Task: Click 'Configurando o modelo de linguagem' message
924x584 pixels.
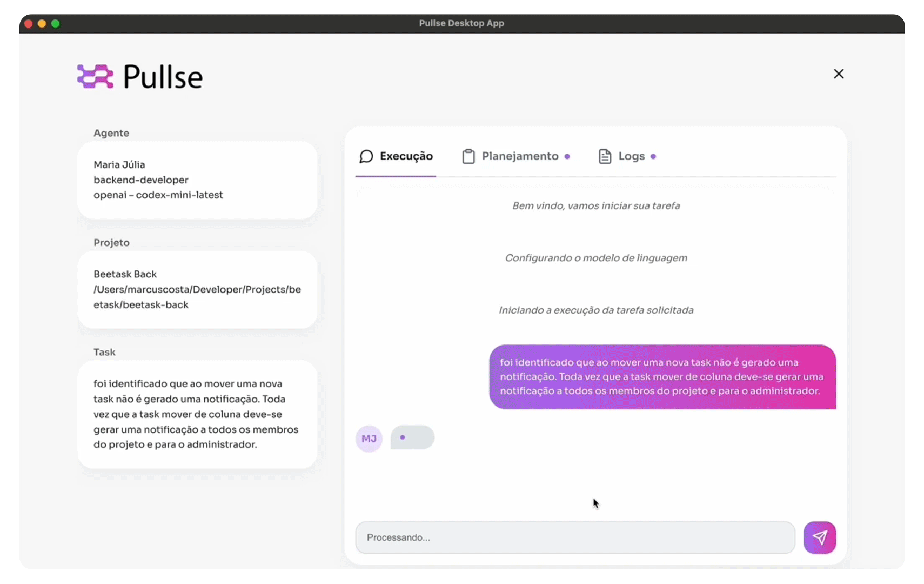Action: (596, 258)
